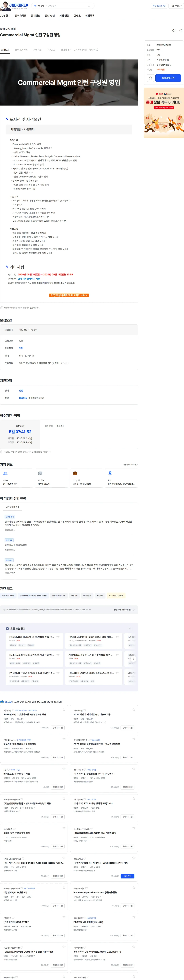184x980 pixels.
Task: Heart-favorite the ㈜에스원 company
Action: [13, 710]
